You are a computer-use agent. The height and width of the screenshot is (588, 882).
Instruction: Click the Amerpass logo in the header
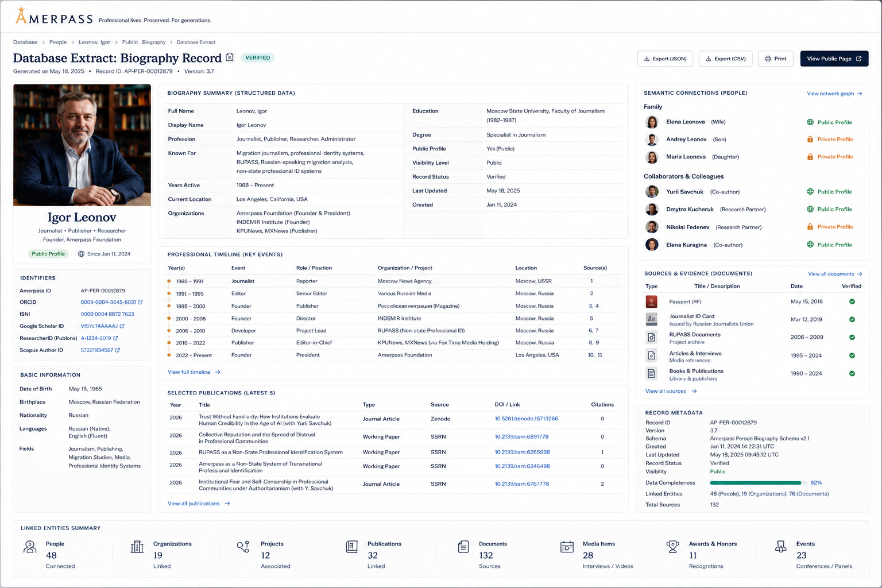click(x=53, y=17)
